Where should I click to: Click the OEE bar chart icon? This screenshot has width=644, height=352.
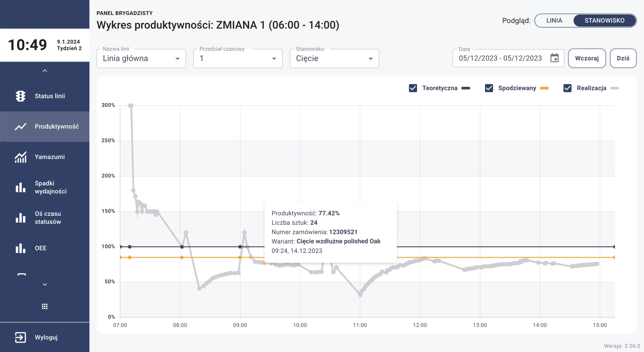coord(20,248)
